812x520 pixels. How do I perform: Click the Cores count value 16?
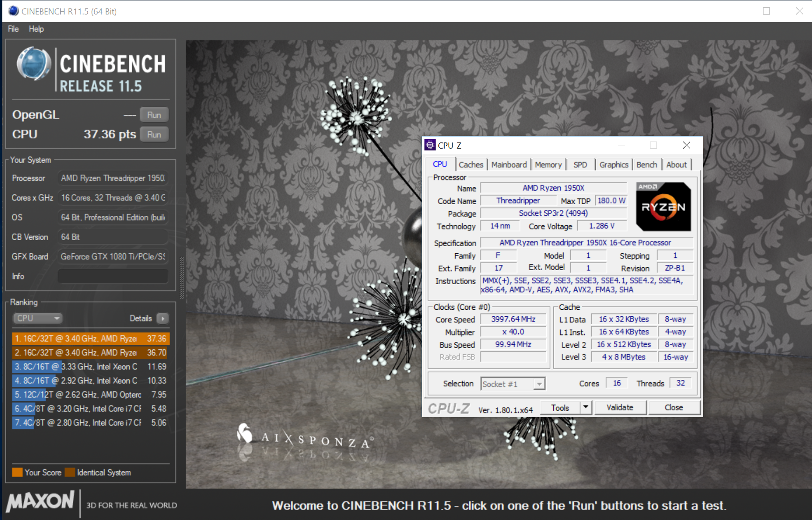(617, 383)
